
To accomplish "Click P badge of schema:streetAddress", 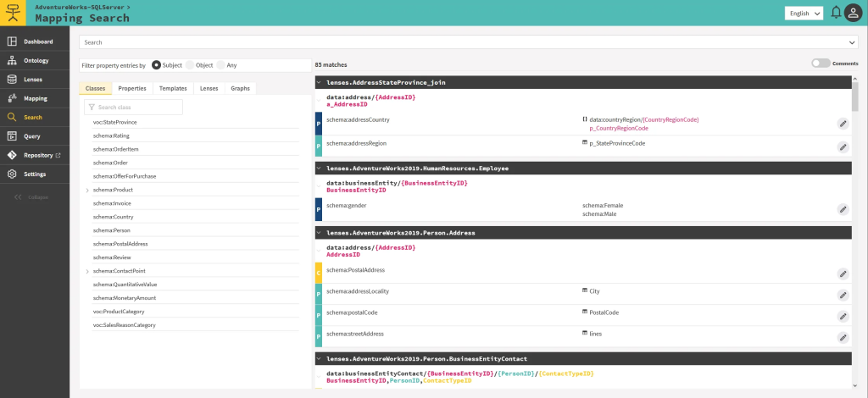I will coord(319,337).
